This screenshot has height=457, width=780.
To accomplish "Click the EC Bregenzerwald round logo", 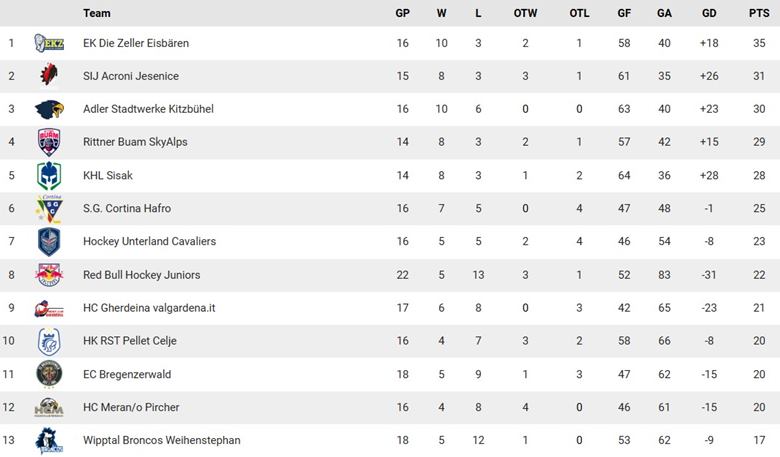I will 48,374.
